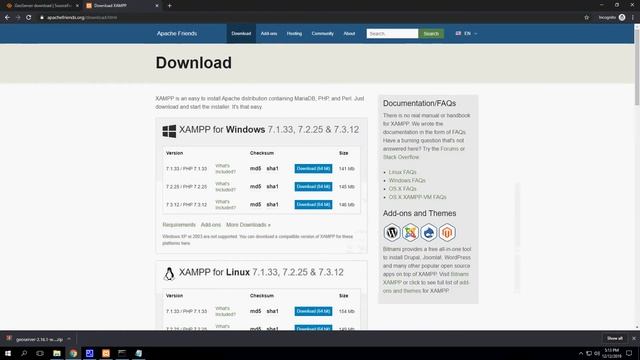Image resolution: width=640 pixels, height=360 pixels.
Task: Close the GeoServer download tab
Action: click(x=77, y=6)
